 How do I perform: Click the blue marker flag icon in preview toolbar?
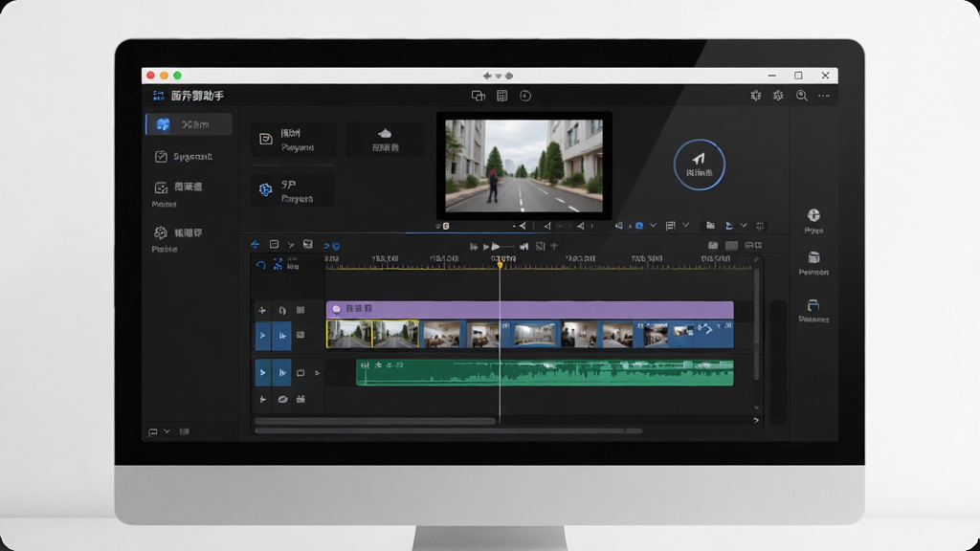(729, 226)
